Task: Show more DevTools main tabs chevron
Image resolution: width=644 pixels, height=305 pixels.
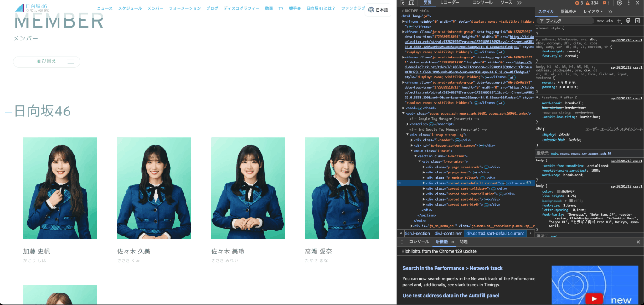Action: point(519,3)
